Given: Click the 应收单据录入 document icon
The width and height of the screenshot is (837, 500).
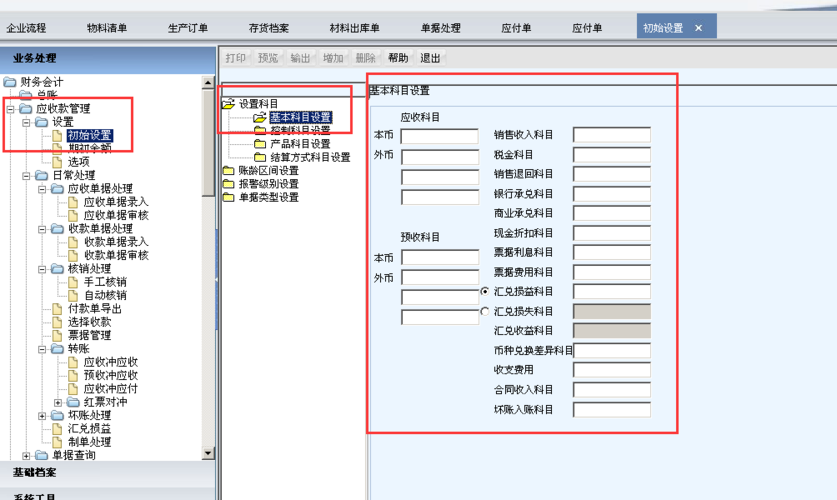Looking at the screenshot, I should 73,202.
